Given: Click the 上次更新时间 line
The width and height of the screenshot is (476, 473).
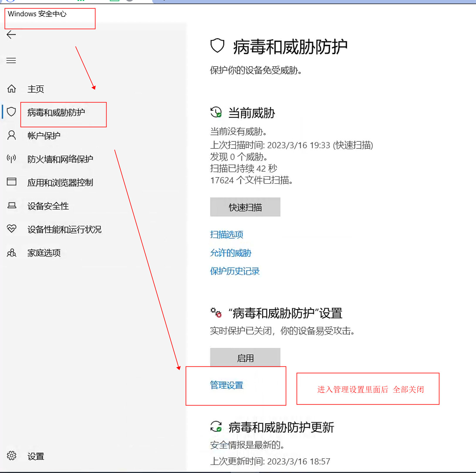Looking at the screenshot, I should pyautogui.click(x=270, y=461).
